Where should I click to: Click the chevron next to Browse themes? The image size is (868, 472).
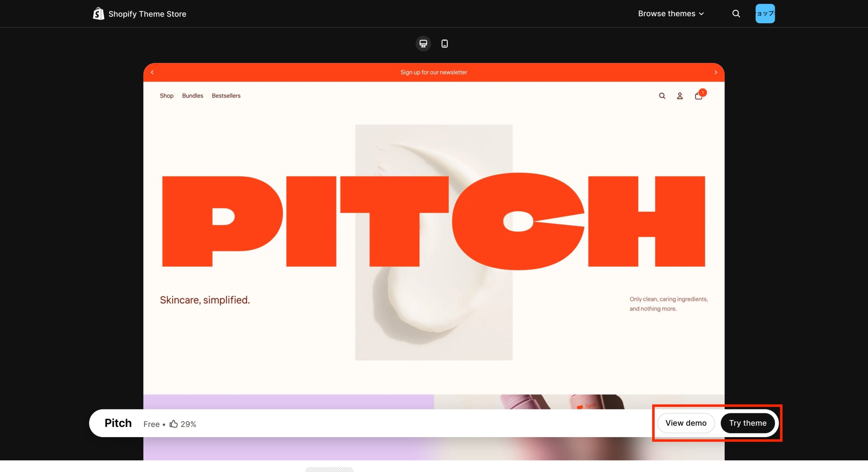point(702,14)
